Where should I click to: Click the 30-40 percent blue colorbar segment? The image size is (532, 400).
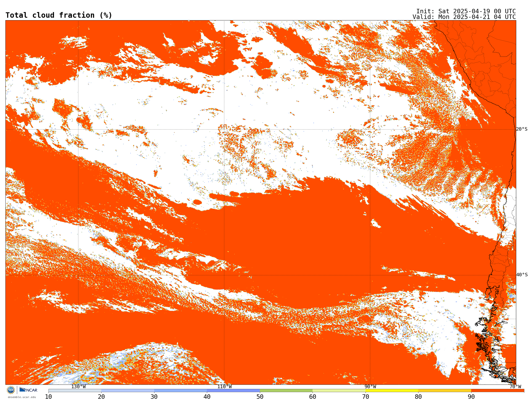(x=181, y=391)
